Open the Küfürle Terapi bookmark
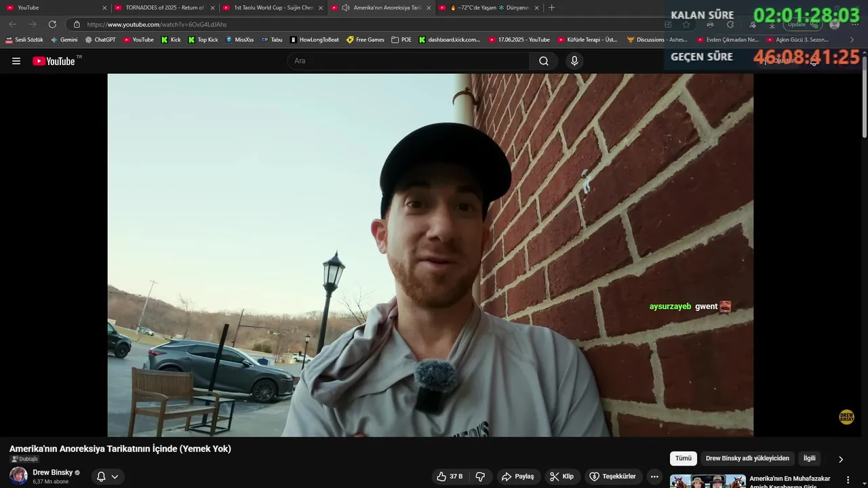The height and width of the screenshot is (488, 868). [x=587, y=39]
